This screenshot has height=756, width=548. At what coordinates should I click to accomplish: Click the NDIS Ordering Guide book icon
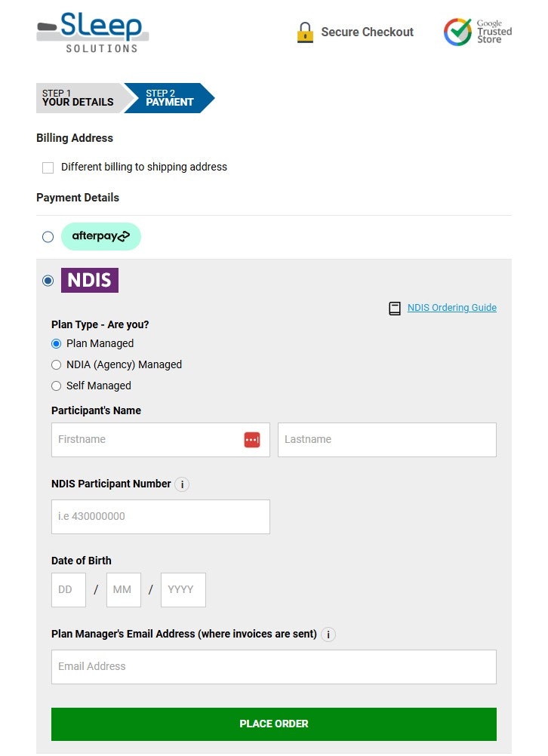click(395, 308)
